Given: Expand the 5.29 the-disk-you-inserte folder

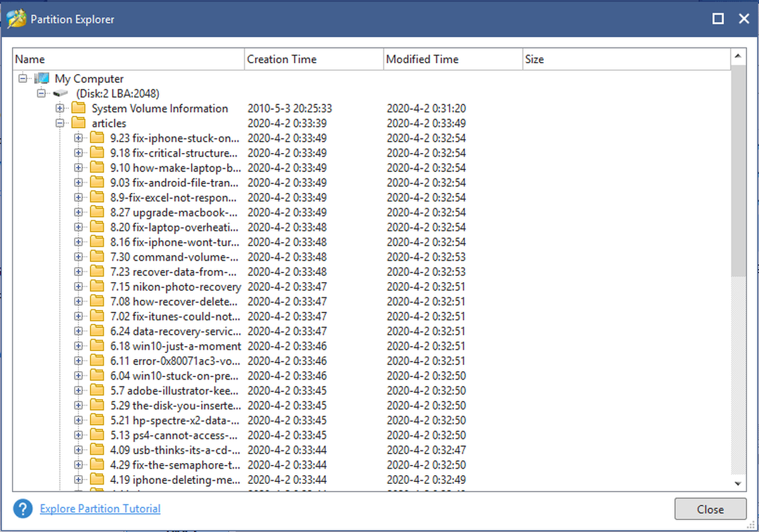Looking at the screenshot, I should pyautogui.click(x=78, y=405).
